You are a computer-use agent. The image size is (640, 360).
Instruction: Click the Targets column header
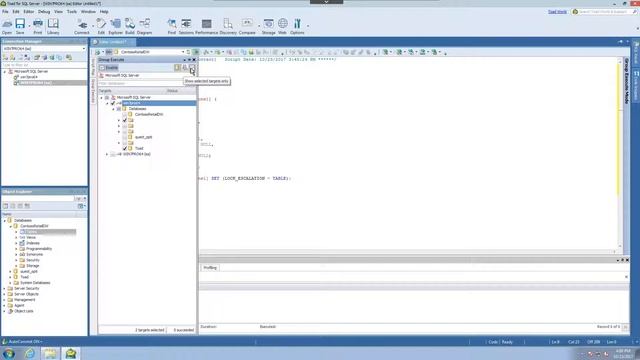pos(105,91)
